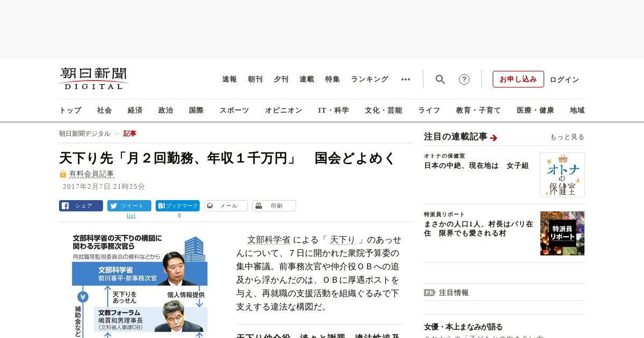Click the Asahi Shimbun Digital logo
The image size is (644, 338).
94,78
